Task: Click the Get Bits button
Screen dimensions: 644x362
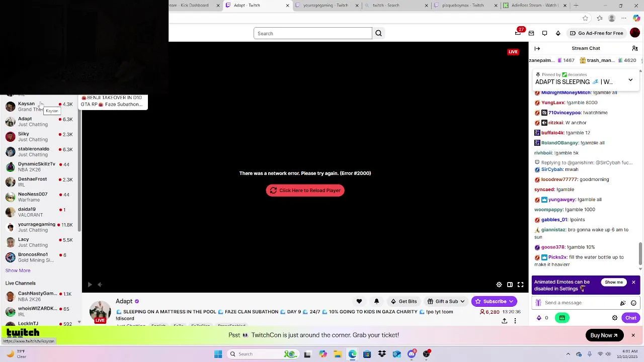Action: tap(404, 301)
